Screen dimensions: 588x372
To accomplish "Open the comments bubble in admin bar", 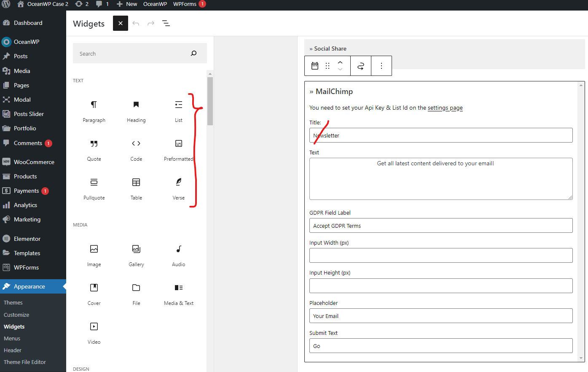I will 102,4.
